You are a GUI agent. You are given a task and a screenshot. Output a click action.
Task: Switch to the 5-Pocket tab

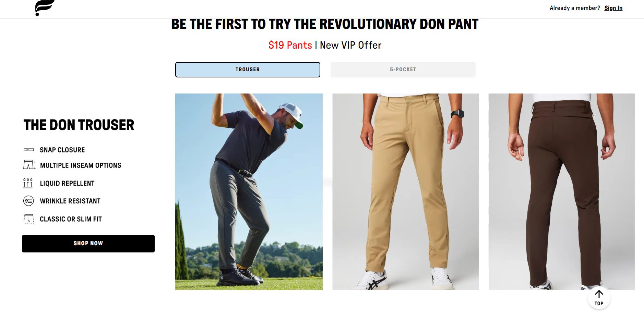click(403, 70)
